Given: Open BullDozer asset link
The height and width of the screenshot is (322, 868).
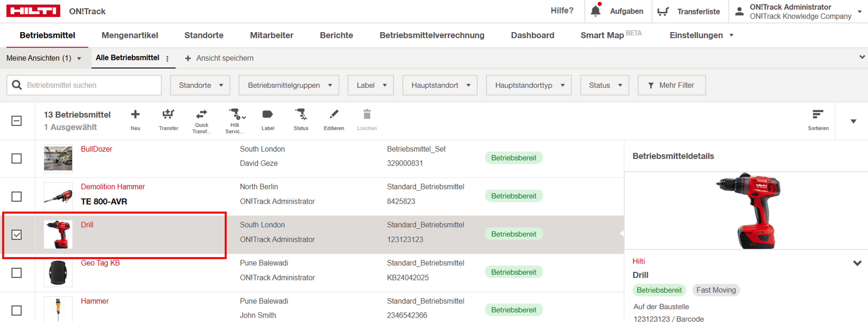Looking at the screenshot, I should click(x=96, y=149).
